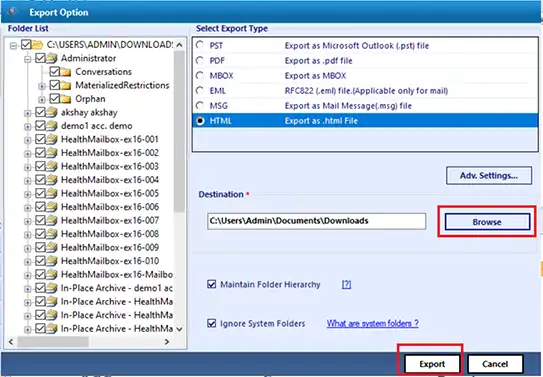543x377 pixels.
Task: Open the What are system folders link
Action: (373, 323)
